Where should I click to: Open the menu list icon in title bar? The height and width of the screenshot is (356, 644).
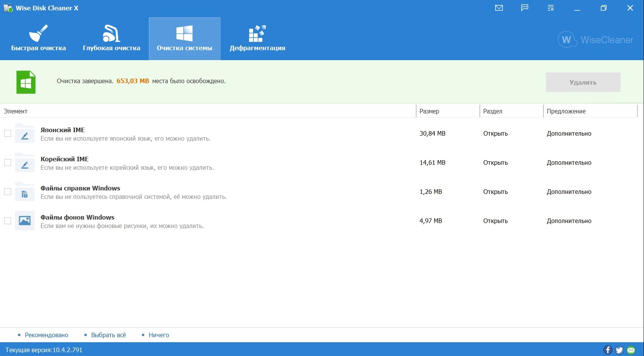point(551,8)
